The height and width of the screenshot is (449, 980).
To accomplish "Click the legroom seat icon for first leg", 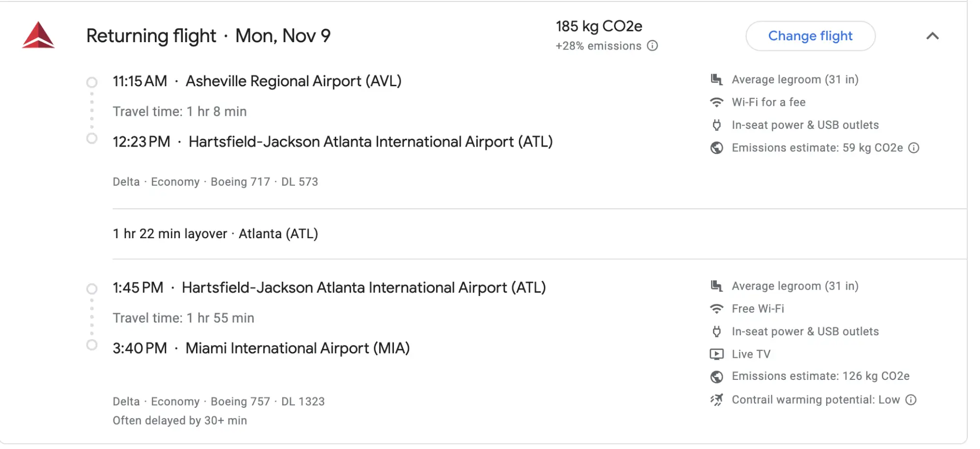I will point(716,79).
